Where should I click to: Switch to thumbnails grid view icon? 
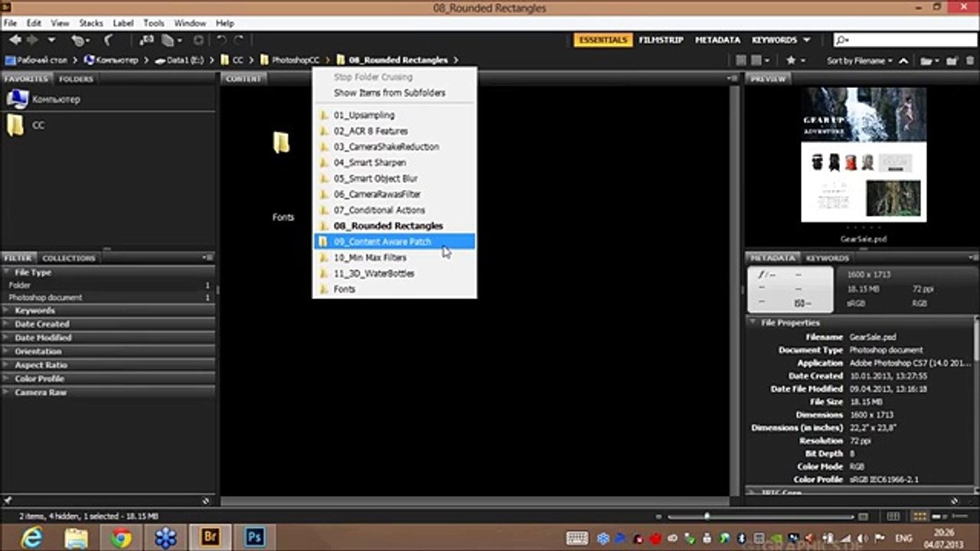(920, 517)
